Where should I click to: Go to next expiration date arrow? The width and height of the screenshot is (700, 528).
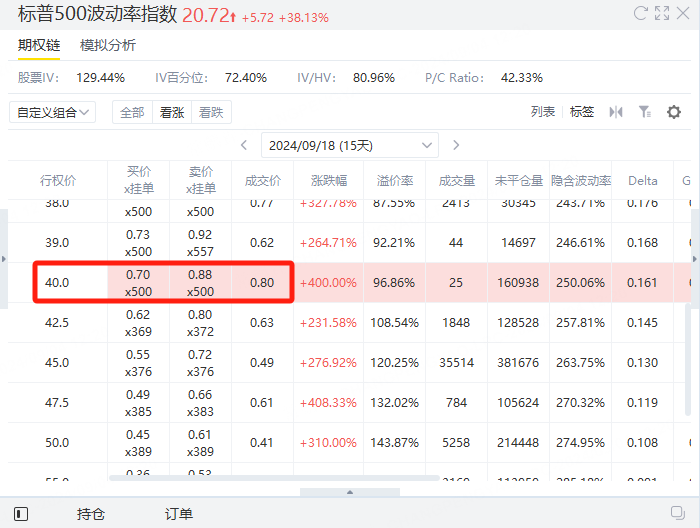[x=456, y=145]
